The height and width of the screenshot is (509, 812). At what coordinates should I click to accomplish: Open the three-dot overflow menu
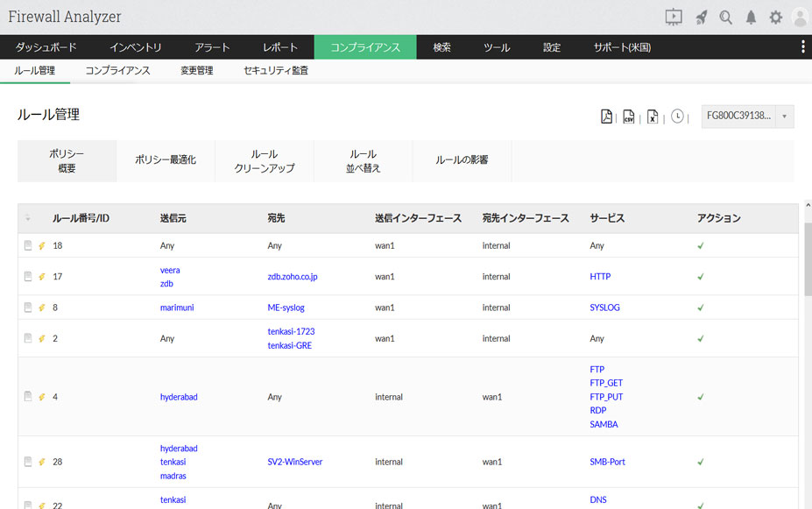[802, 47]
